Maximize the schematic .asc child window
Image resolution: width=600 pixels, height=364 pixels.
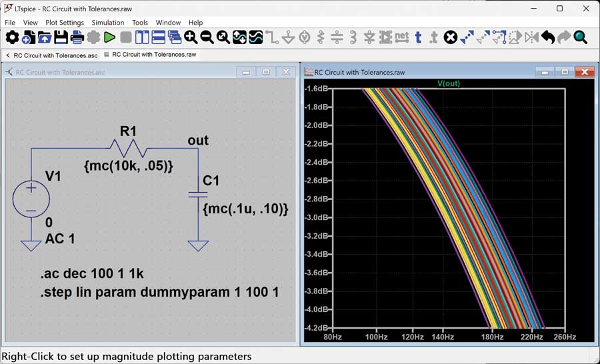point(266,72)
